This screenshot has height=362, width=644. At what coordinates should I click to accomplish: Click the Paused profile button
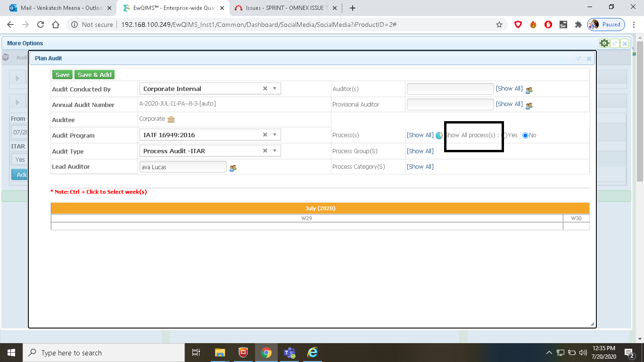(606, 25)
